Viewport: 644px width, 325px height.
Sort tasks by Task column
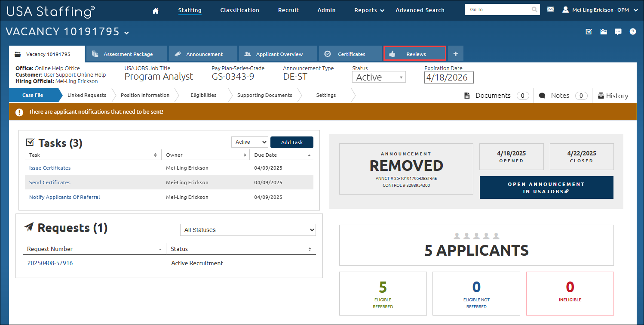(x=93, y=155)
